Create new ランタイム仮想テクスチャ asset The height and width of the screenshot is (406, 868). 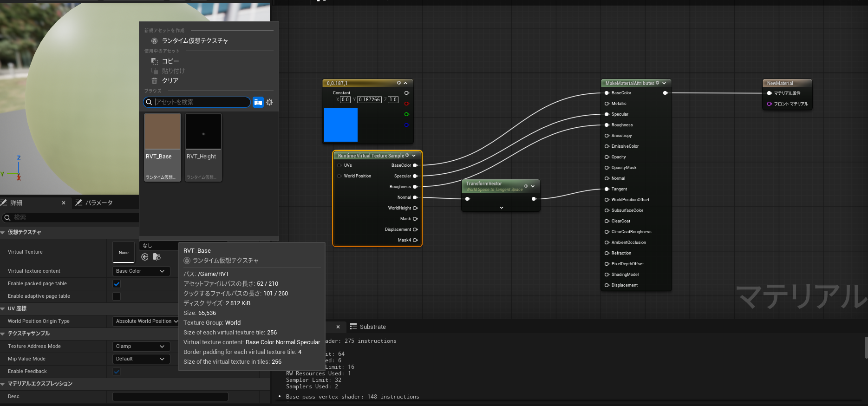[195, 41]
